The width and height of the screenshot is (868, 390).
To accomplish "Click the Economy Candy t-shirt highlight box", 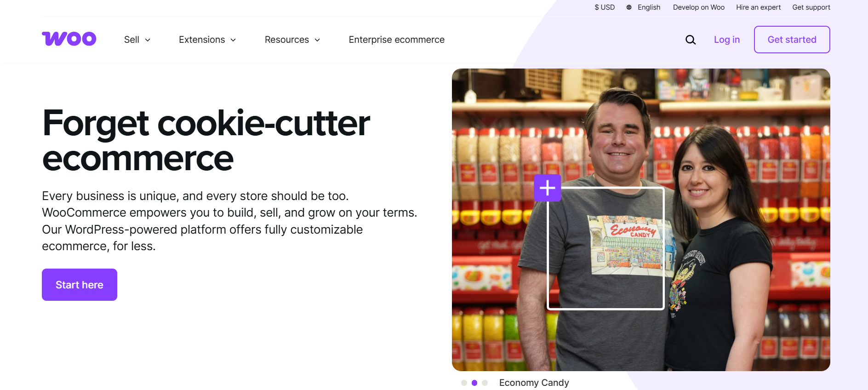I will tap(605, 248).
